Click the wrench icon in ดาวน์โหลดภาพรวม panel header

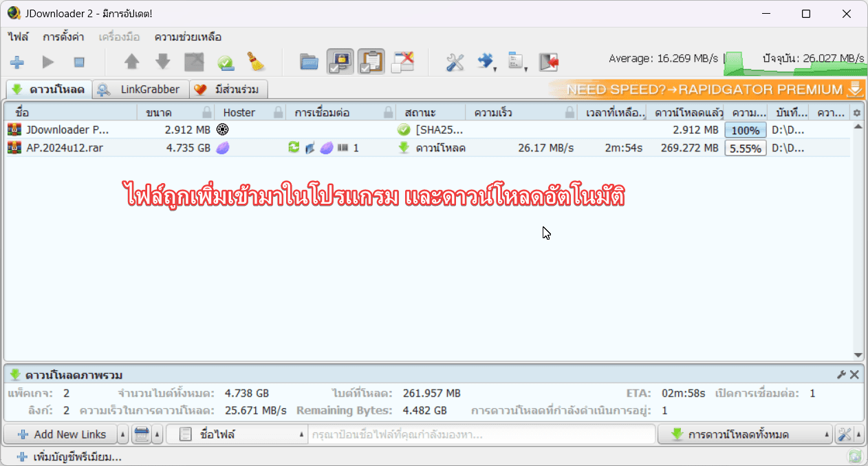pyautogui.click(x=841, y=375)
